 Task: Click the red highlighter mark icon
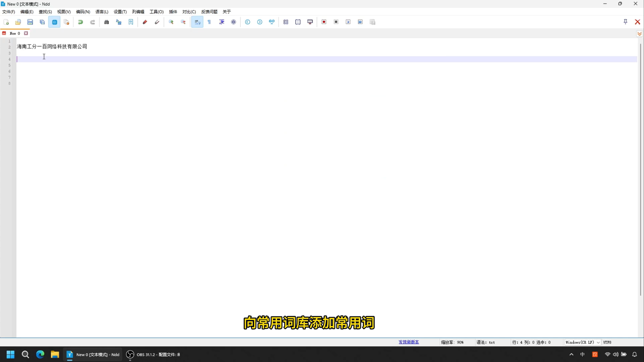point(145,22)
